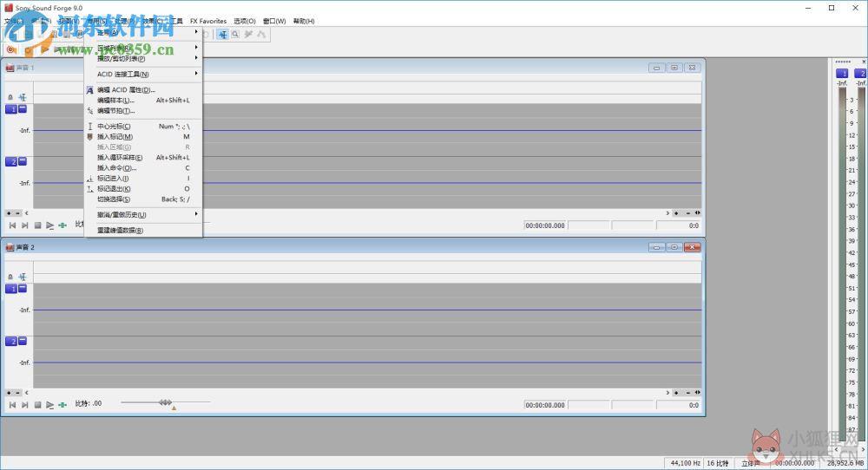Stop playback in the 声音 2 window
868x470 pixels.
(x=37, y=405)
